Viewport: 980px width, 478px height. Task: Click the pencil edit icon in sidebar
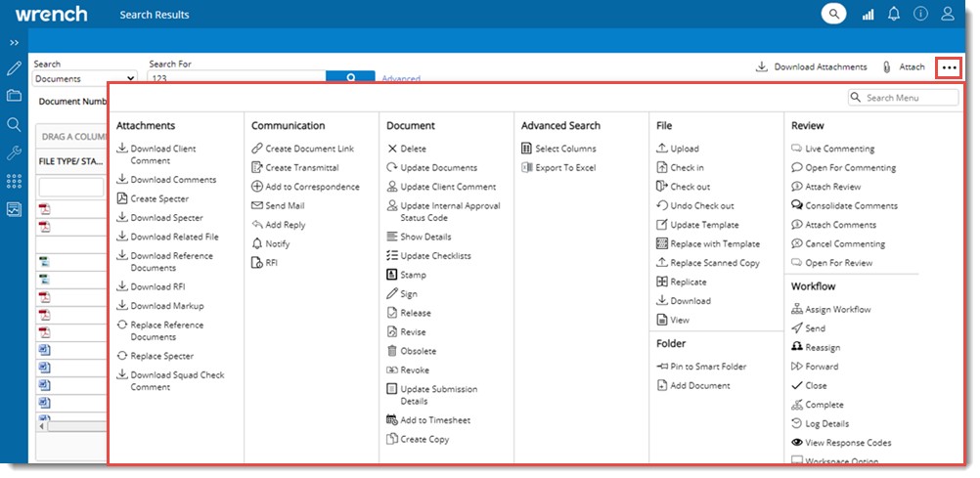[x=14, y=68]
